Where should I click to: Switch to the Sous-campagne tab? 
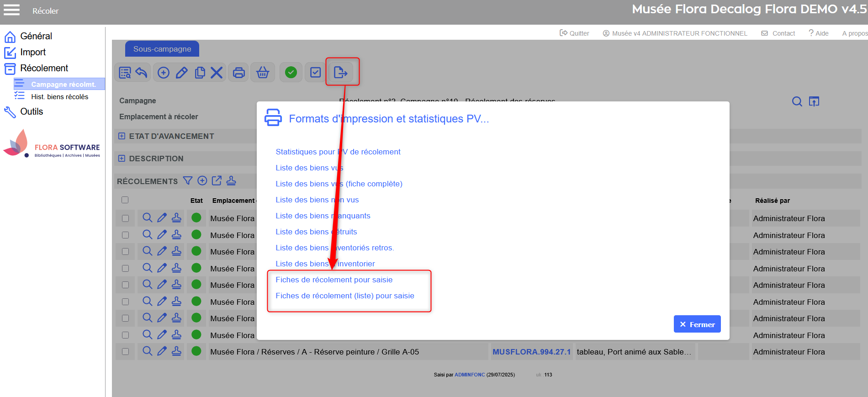pyautogui.click(x=162, y=49)
